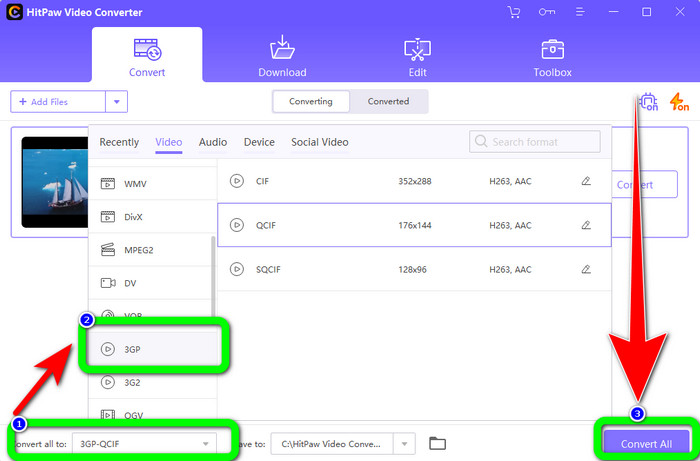Click the MPEG2 clapperboard icon
Viewport: 700px width, 461px height.
coord(108,249)
